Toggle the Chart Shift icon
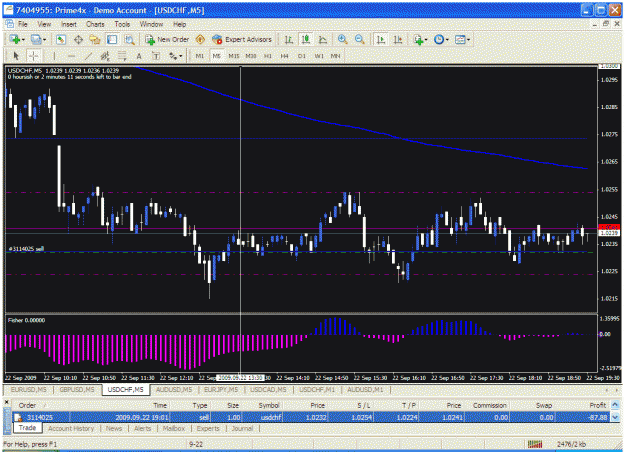The image size is (625, 452). coord(398,39)
